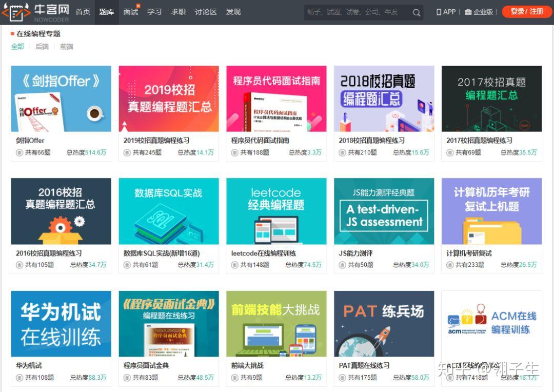
Task: Select the 后端 filter tab
Action: [x=42, y=46]
